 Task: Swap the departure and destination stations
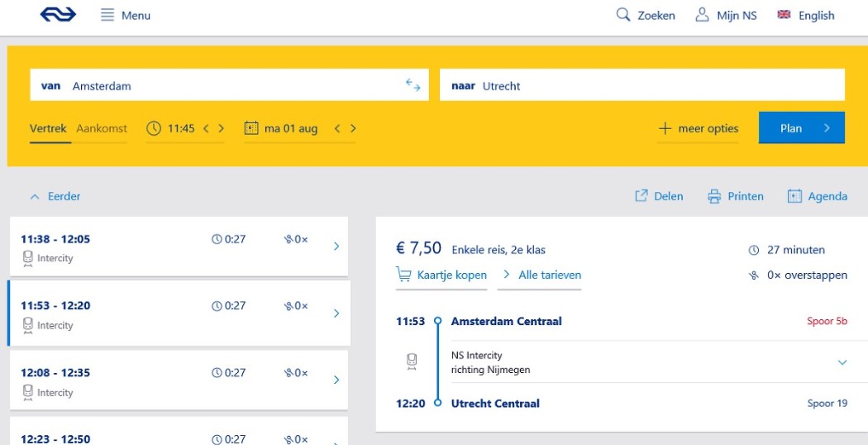click(413, 85)
